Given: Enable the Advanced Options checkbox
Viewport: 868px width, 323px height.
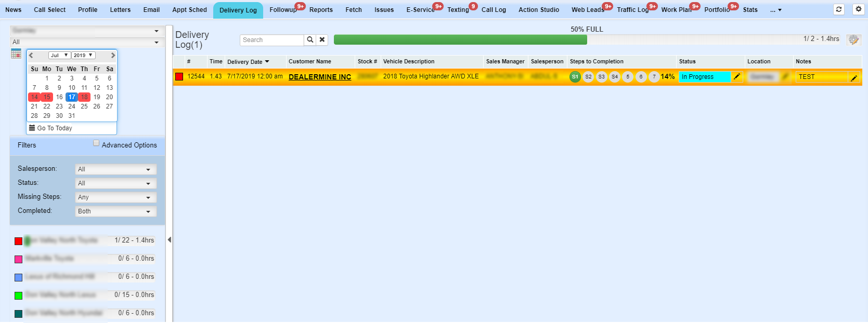Looking at the screenshot, I should point(96,143).
